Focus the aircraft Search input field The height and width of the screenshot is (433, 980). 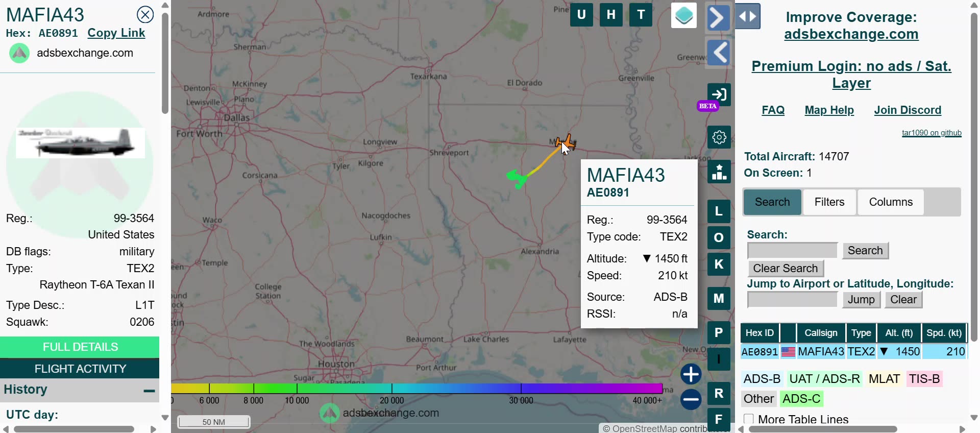coord(793,251)
